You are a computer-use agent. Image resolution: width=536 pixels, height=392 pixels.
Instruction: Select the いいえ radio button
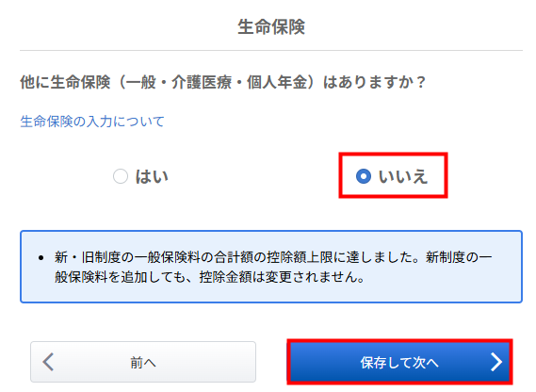[x=364, y=176]
